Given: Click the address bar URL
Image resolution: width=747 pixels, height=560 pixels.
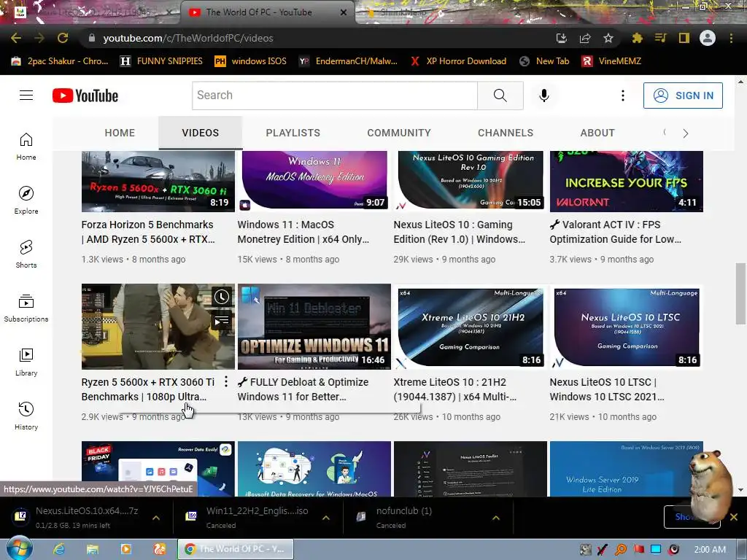Looking at the screenshot, I should click(188, 38).
